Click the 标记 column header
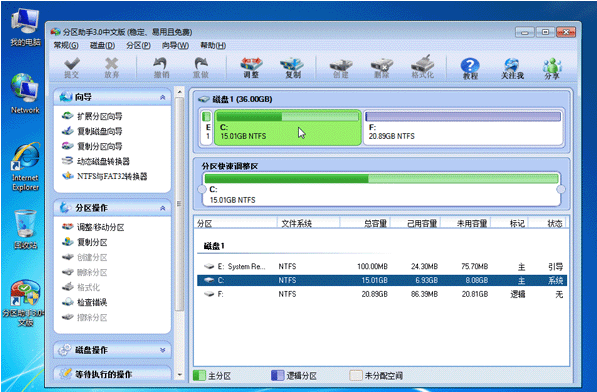This screenshot has width=597, height=392. tap(510, 223)
